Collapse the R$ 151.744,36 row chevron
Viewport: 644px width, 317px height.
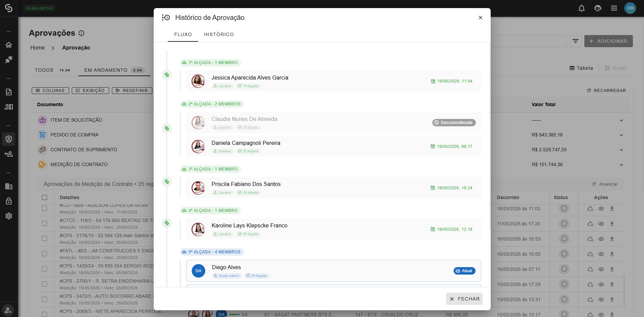pyautogui.click(x=621, y=165)
